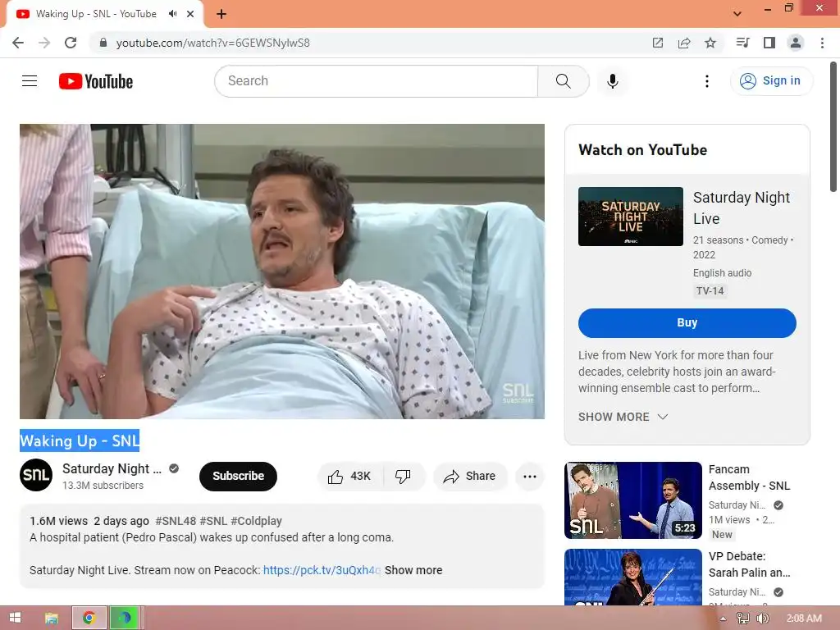The height and width of the screenshot is (630, 840).
Task: Reload the current YouTube page
Action: (71, 43)
